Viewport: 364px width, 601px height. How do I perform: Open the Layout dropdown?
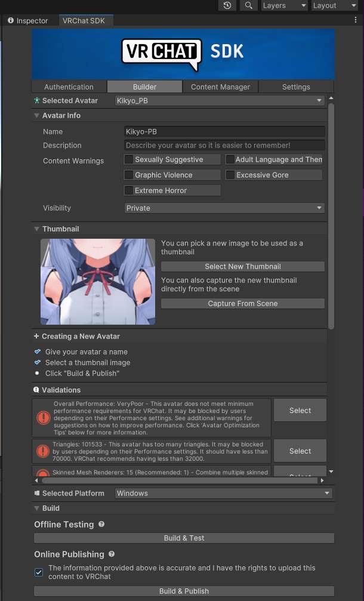coord(335,5)
